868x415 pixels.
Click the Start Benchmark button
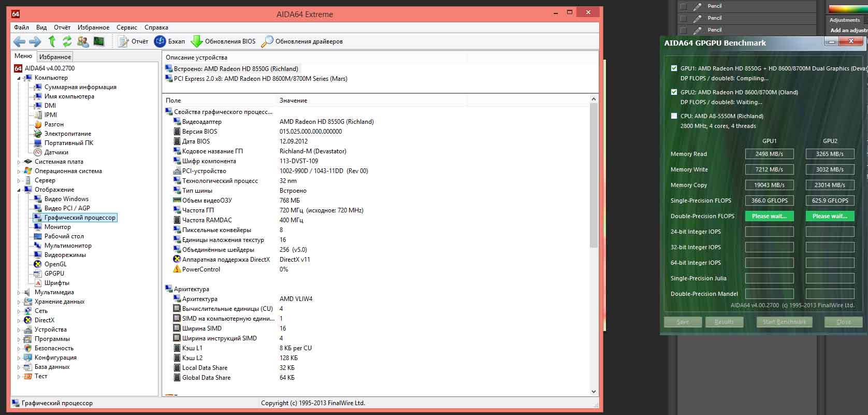coord(784,322)
